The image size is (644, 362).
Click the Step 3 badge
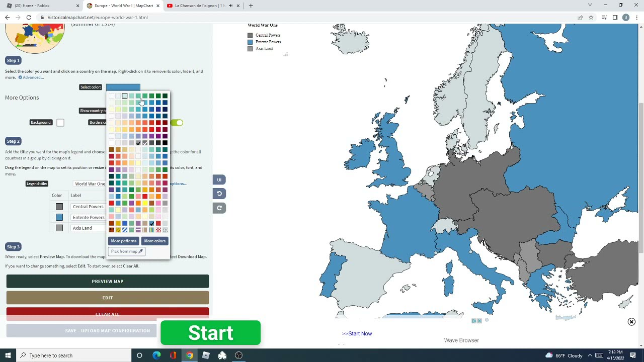coord(13,247)
